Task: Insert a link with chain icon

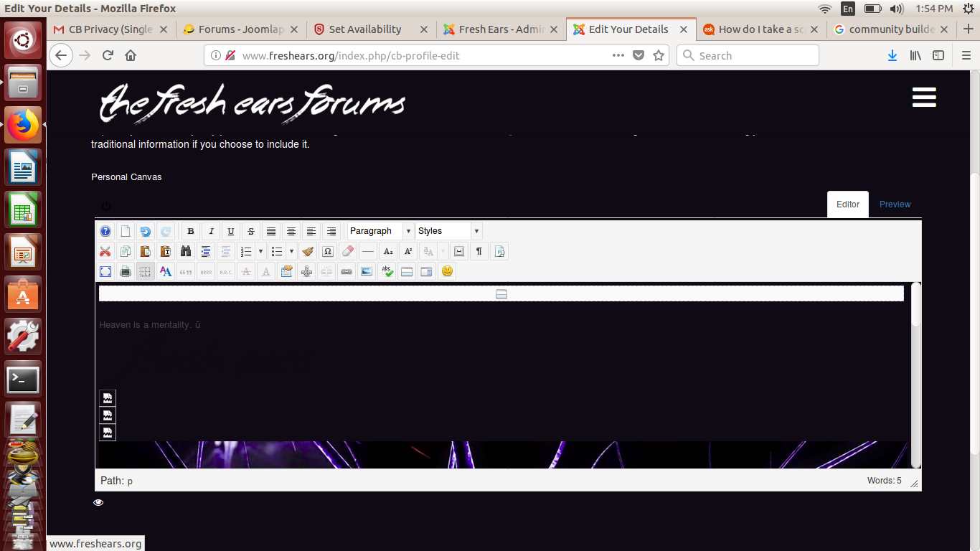Action: tap(347, 271)
